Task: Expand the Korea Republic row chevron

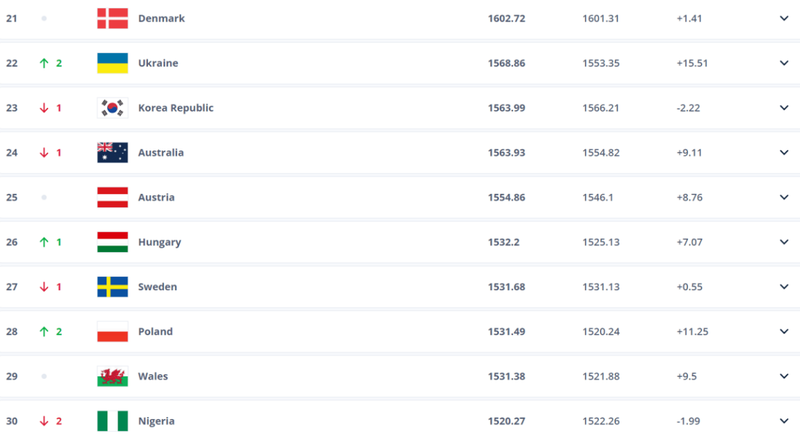Action: pos(784,108)
